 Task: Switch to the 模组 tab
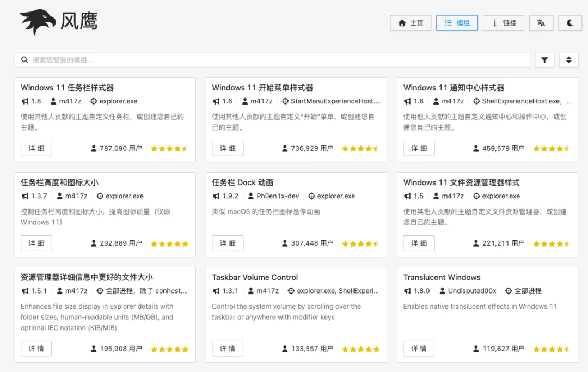457,23
